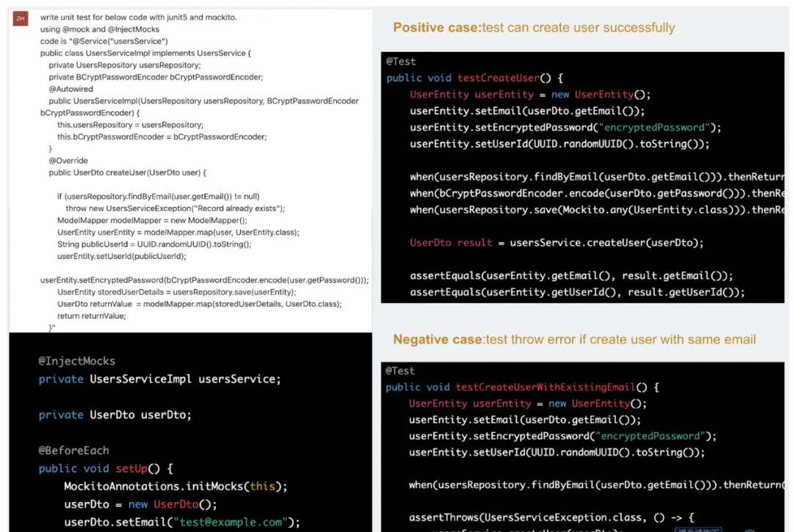Click the 'throw new UsersServiceException' line

coord(175,208)
